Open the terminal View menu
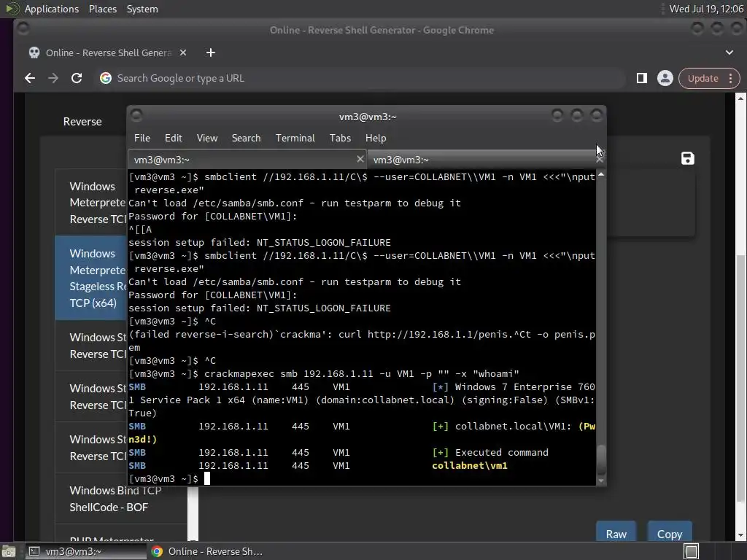This screenshot has height=560, width=747. pyautogui.click(x=207, y=138)
